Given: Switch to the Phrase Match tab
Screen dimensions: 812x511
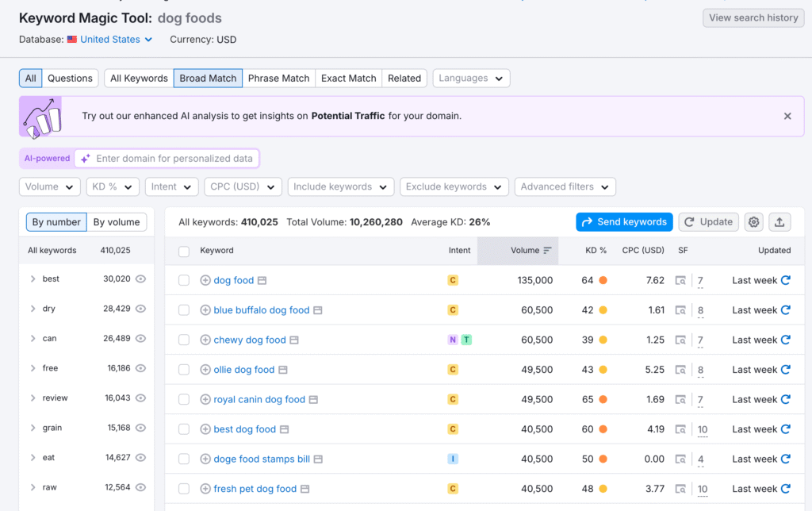Looking at the screenshot, I should (278, 78).
